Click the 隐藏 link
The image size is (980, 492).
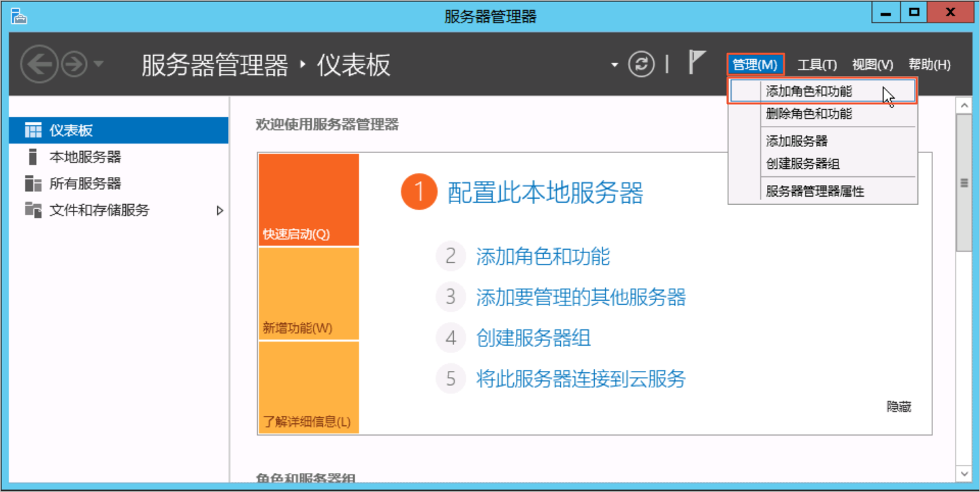pos(898,406)
